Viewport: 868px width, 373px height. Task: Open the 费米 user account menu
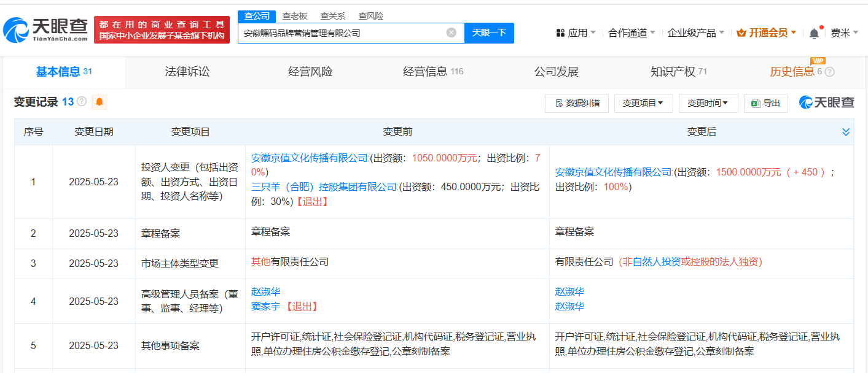click(845, 33)
